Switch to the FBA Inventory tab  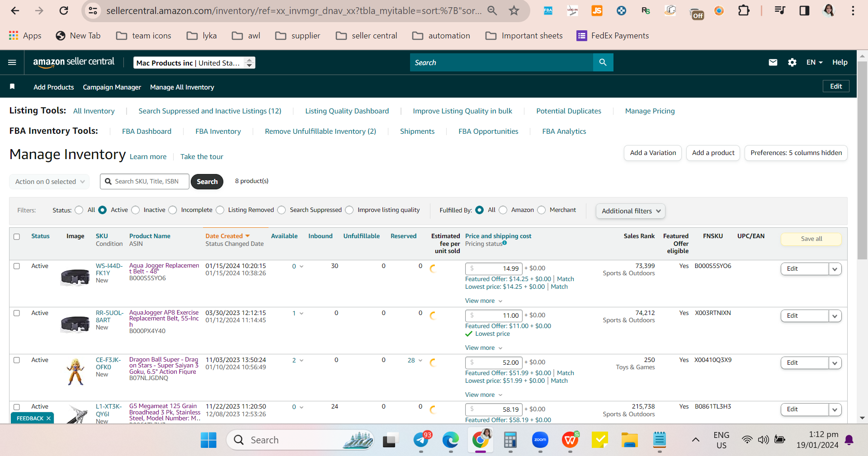pos(218,132)
